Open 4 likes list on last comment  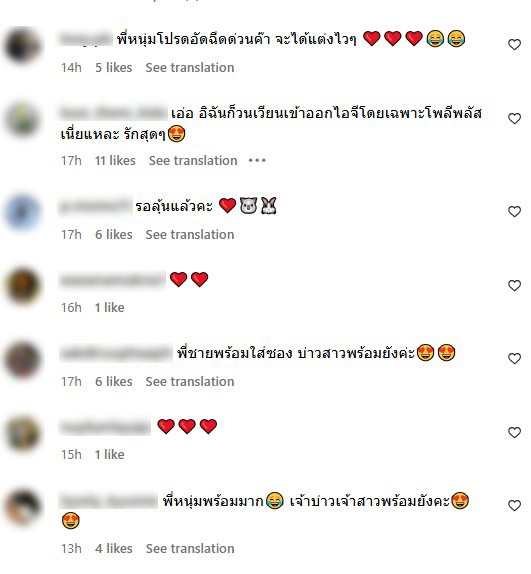[x=114, y=548]
